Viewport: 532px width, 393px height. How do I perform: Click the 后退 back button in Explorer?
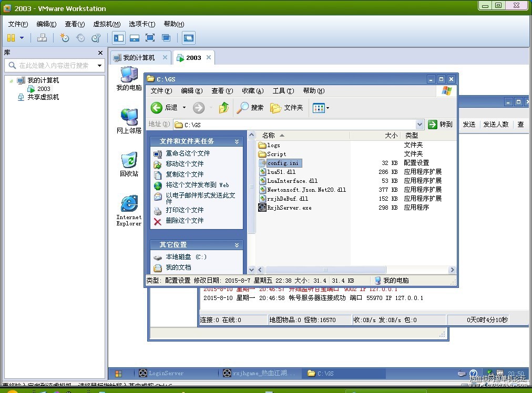point(164,108)
